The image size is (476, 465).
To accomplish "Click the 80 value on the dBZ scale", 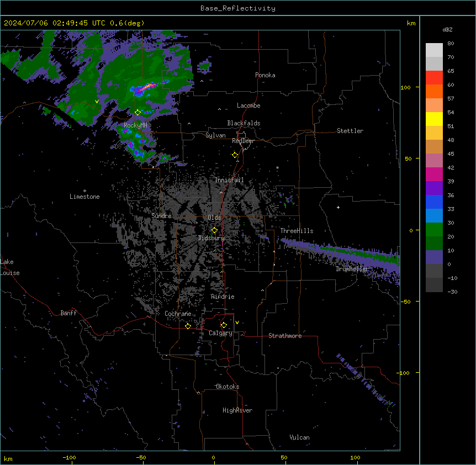I will (x=451, y=44).
